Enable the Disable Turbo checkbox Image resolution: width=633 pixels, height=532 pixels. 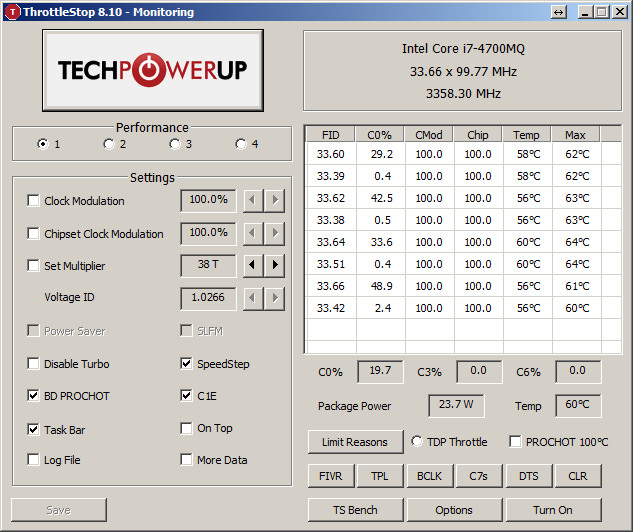pos(34,364)
